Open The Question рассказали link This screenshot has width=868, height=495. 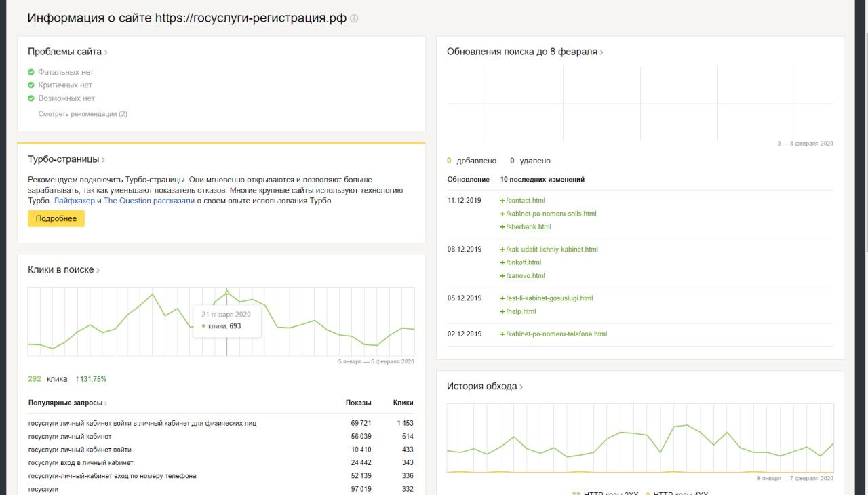[149, 201]
